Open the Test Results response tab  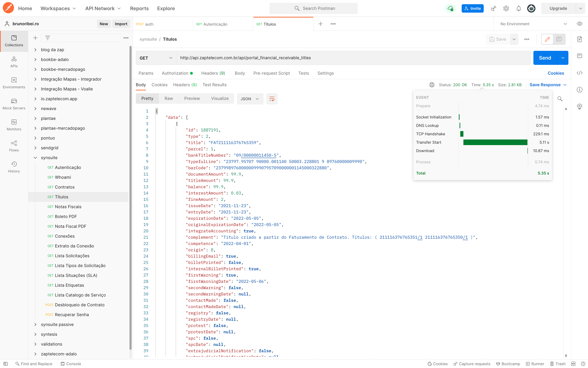[215, 85]
